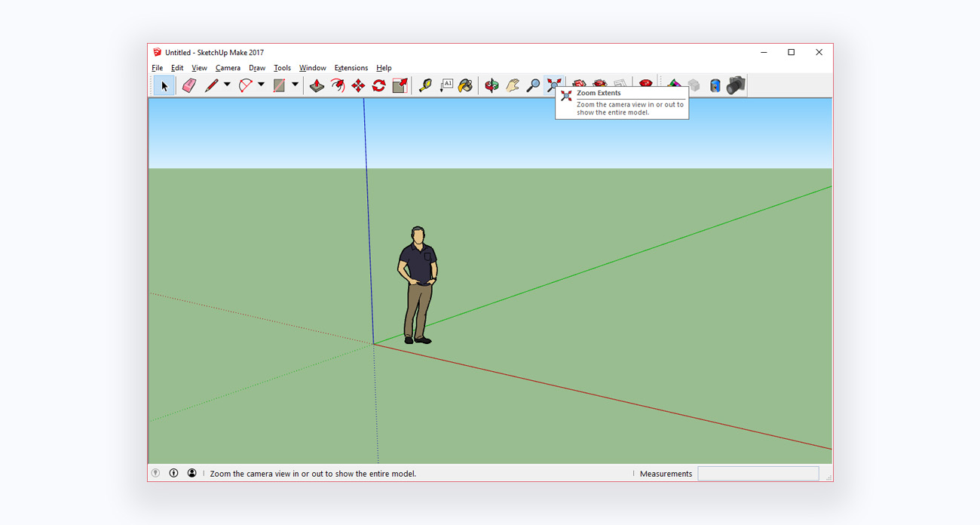Expand the Shape tool dropdown arrow

(x=295, y=84)
